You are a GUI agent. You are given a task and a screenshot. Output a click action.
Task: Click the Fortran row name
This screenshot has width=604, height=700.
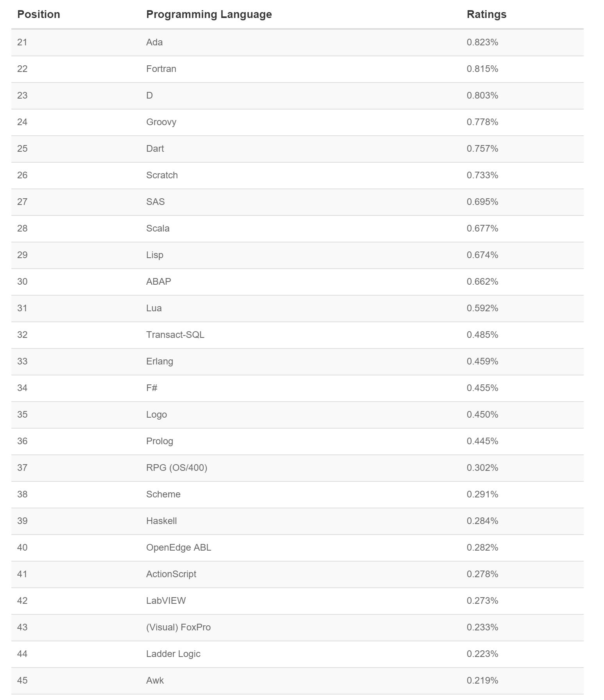coord(161,69)
